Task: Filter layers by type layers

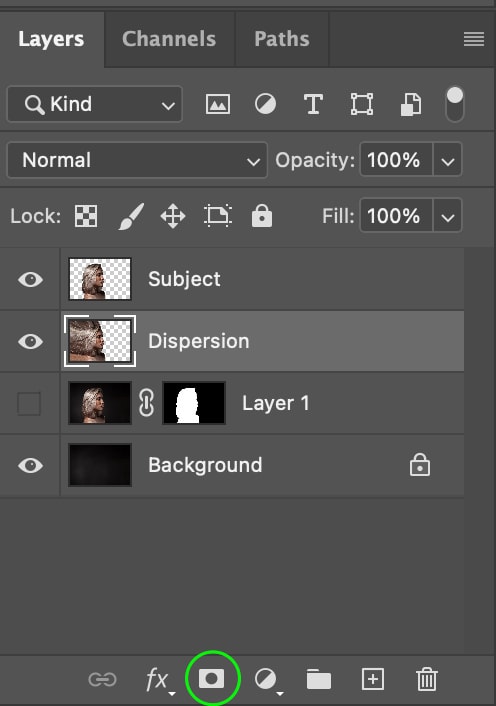Action: pos(313,104)
